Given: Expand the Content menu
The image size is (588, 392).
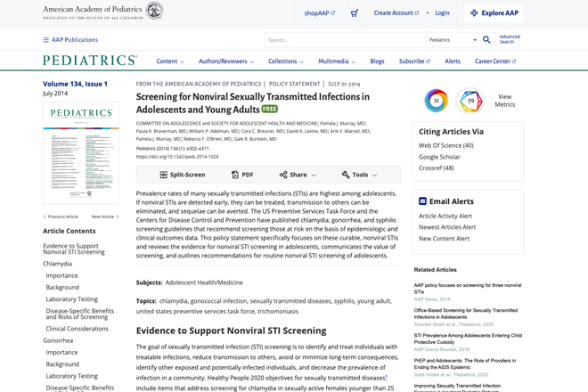Looking at the screenshot, I should coord(170,61).
